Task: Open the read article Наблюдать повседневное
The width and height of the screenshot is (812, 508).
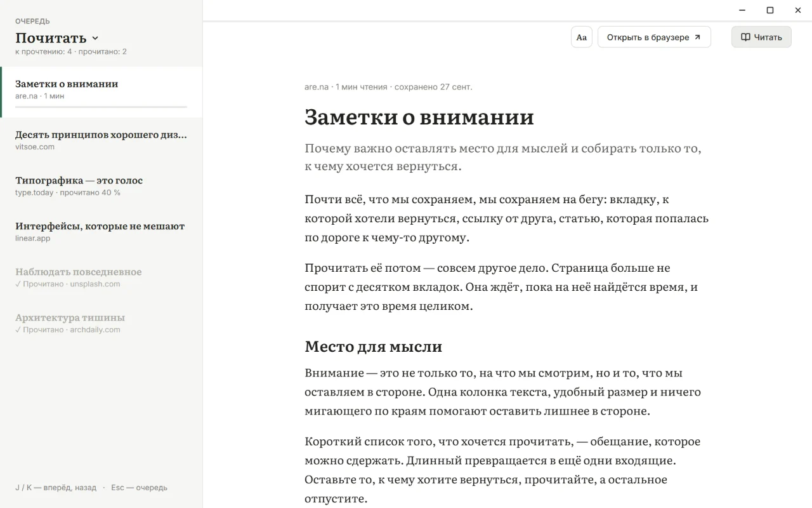Action: click(x=101, y=277)
